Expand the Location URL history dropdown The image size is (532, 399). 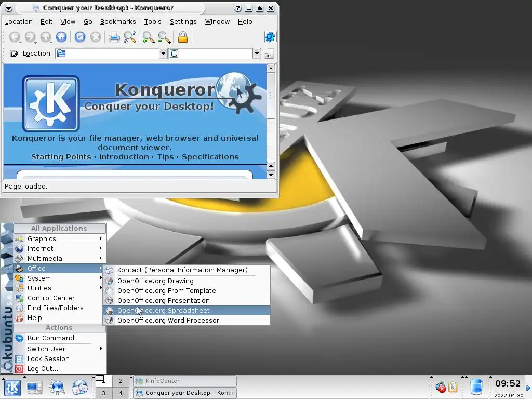(x=163, y=54)
